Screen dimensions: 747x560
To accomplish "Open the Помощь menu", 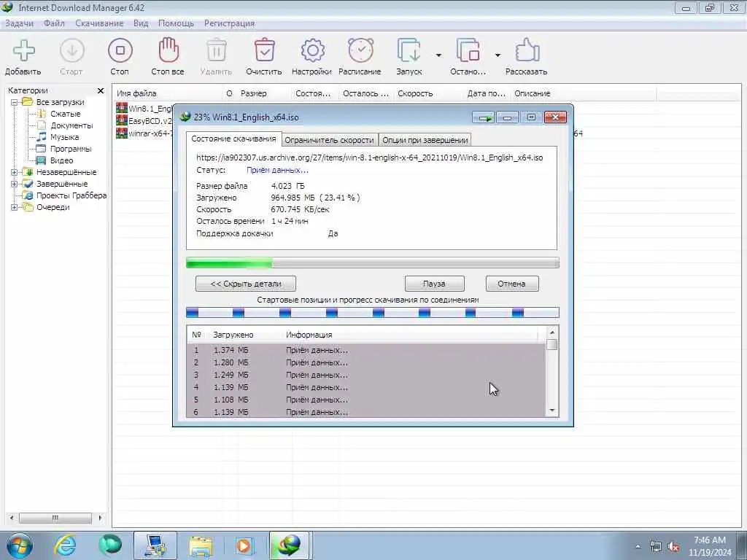I will point(176,23).
